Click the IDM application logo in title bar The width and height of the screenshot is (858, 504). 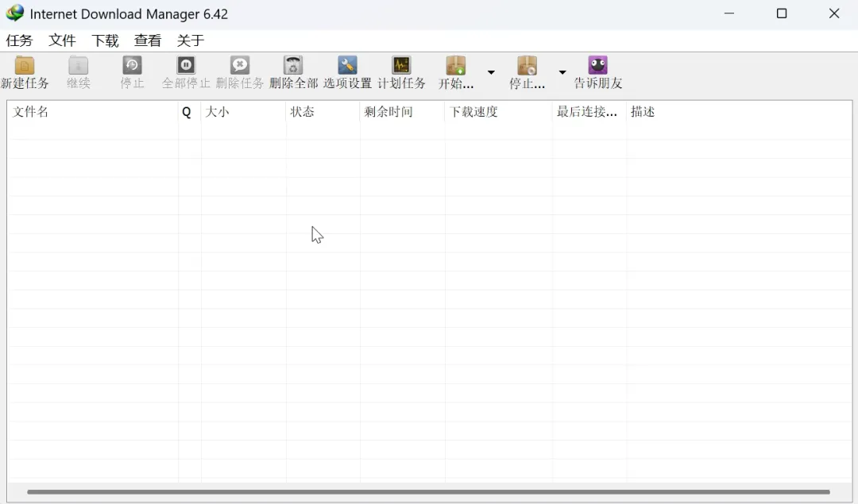coord(15,13)
